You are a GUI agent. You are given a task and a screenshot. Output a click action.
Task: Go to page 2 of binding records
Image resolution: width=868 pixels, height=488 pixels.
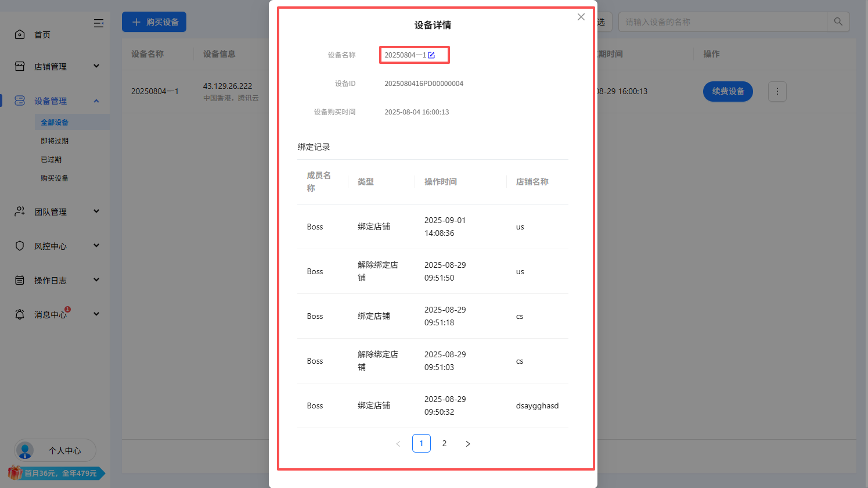444,443
